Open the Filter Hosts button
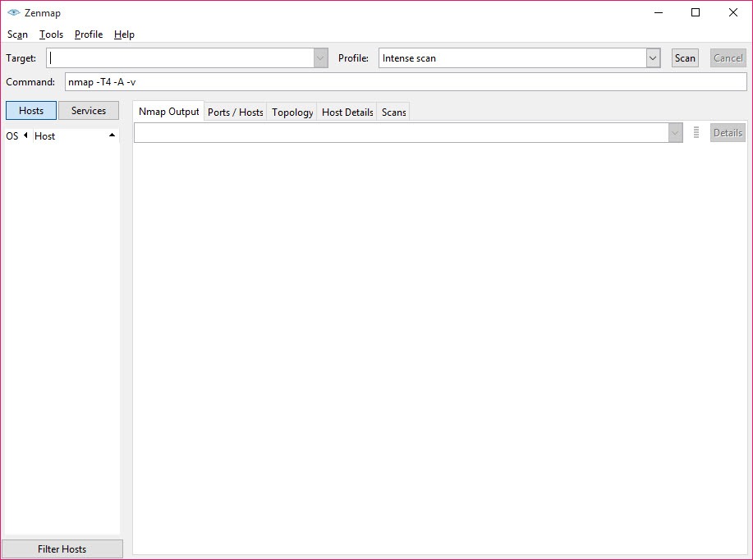The image size is (753, 560). coord(62,549)
